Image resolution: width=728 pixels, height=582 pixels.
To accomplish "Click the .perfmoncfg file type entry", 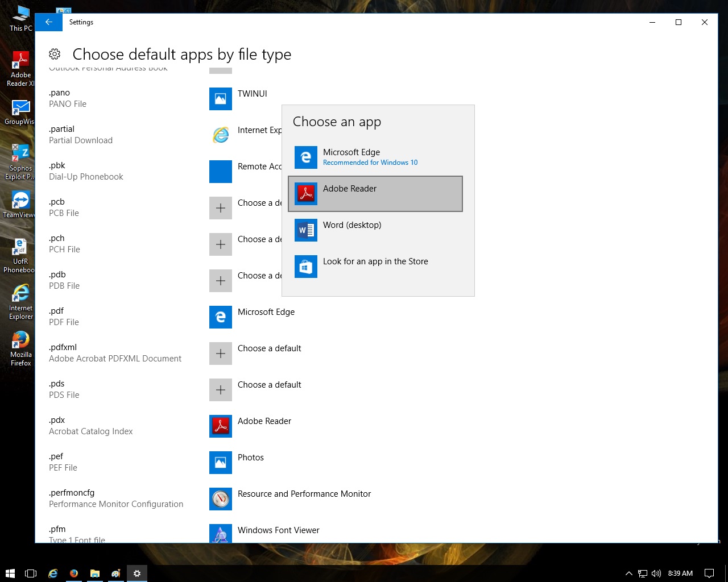I will [x=116, y=498].
